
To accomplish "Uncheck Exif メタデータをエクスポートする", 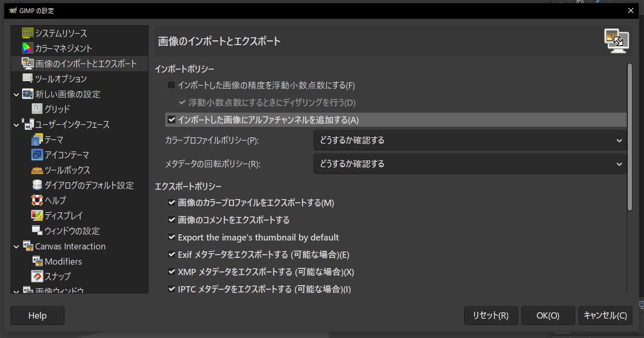I will click(x=171, y=255).
